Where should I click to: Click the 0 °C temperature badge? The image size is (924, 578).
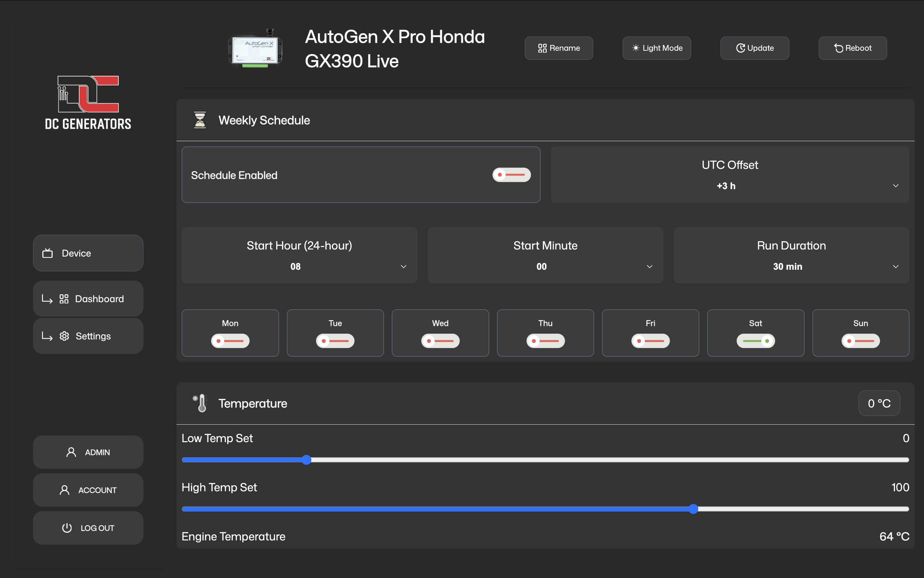click(x=879, y=403)
